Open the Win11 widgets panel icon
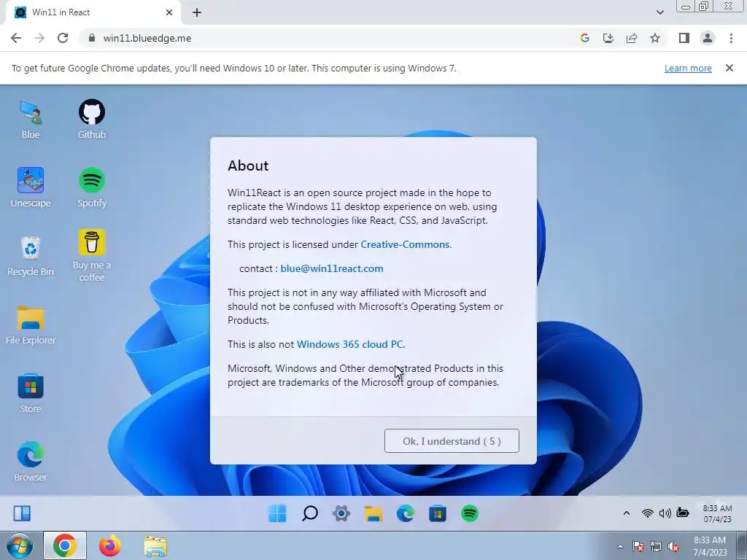747x560 pixels. [x=22, y=513]
